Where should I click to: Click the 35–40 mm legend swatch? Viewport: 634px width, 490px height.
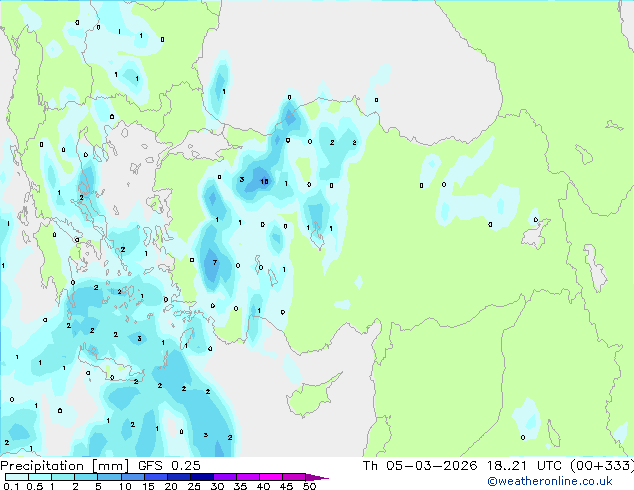pyautogui.click(x=247, y=477)
